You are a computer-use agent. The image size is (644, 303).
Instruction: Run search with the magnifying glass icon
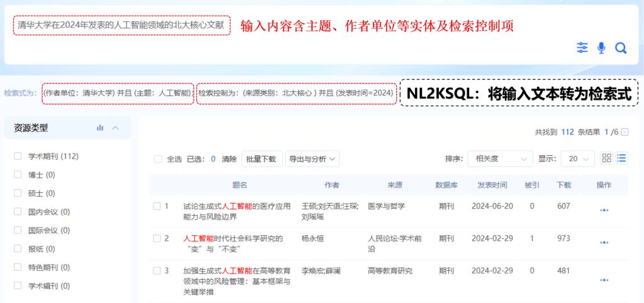click(x=621, y=48)
